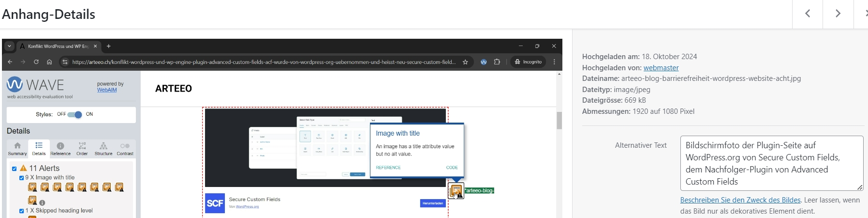Click the browser back arrow in the screenshot
868x218 pixels.
10,62
